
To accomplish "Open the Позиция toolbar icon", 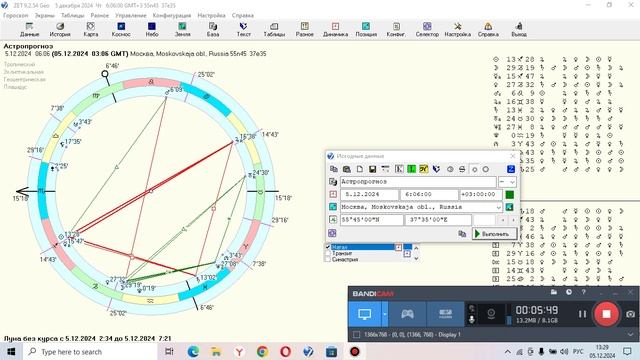I will (x=366, y=29).
